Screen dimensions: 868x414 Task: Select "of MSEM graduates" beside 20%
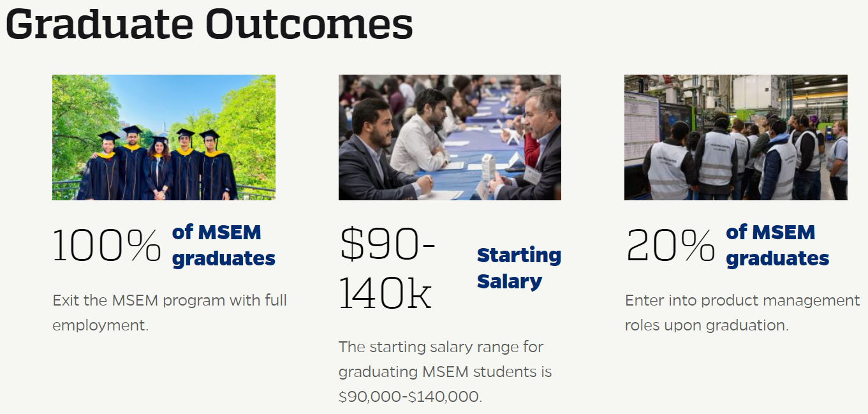[777, 246]
